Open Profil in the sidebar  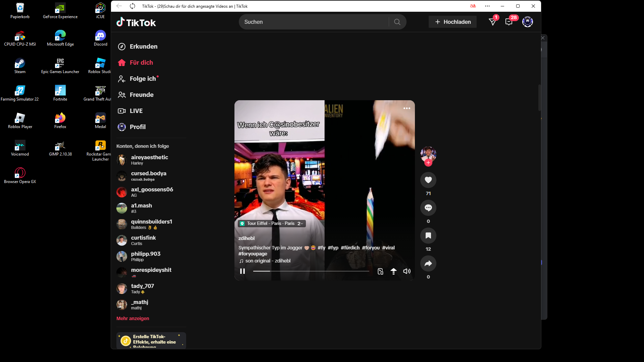click(x=131, y=127)
